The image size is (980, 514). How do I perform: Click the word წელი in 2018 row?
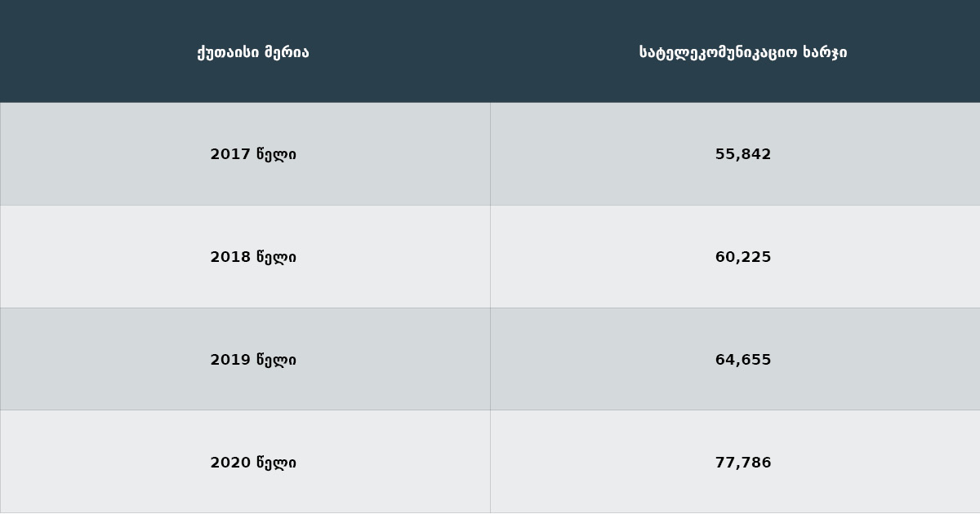pos(277,257)
